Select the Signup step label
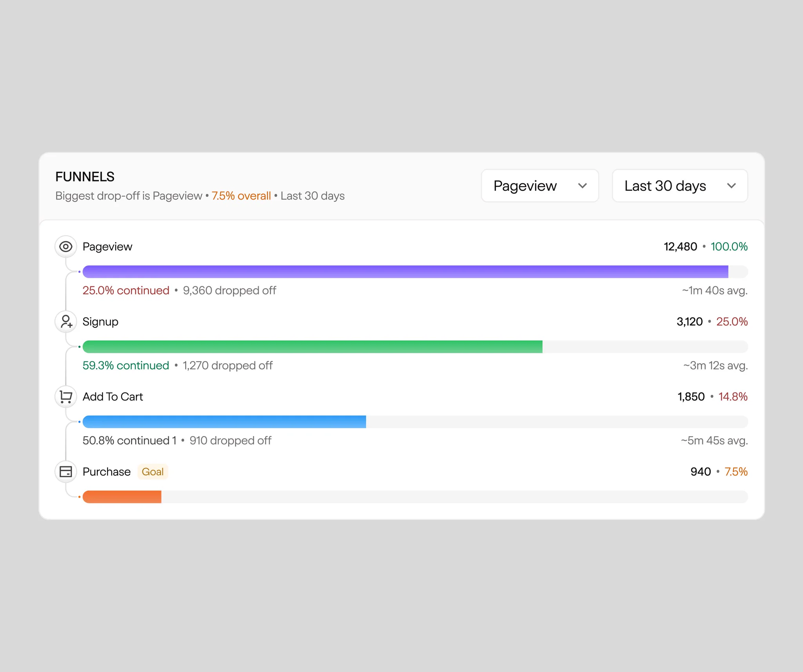The width and height of the screenshot is (803, 672). 100,321
